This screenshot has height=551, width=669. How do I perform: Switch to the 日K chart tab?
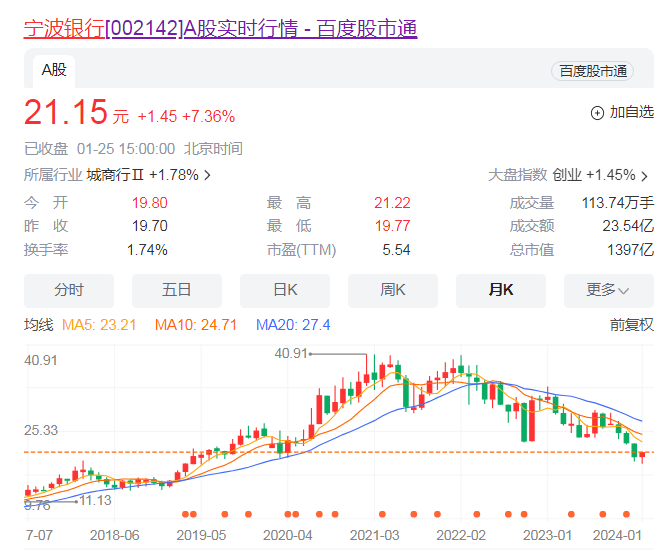(x=285, y=290)
